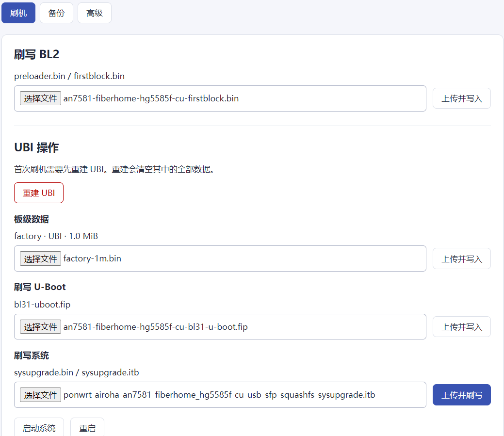504x436 pixels.
Task: Click the bl31-uboot.fip text
Action: click(42, 304)
